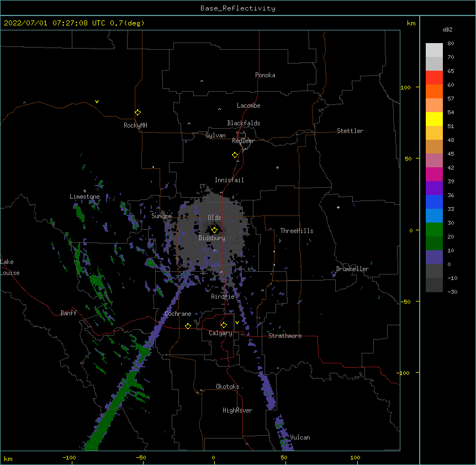Click the Sylvan city label

[x=215, y=135]
